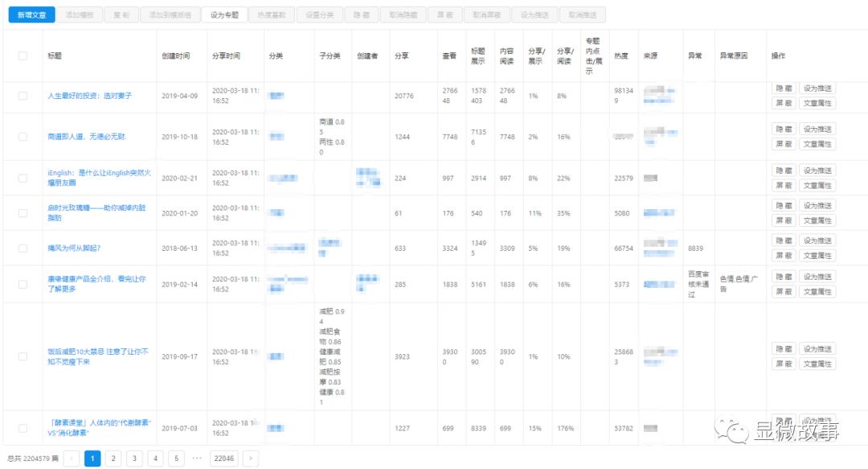Open 文章属性 for 商道即人道 row
The image size is (868, 469).
(817, 144)
